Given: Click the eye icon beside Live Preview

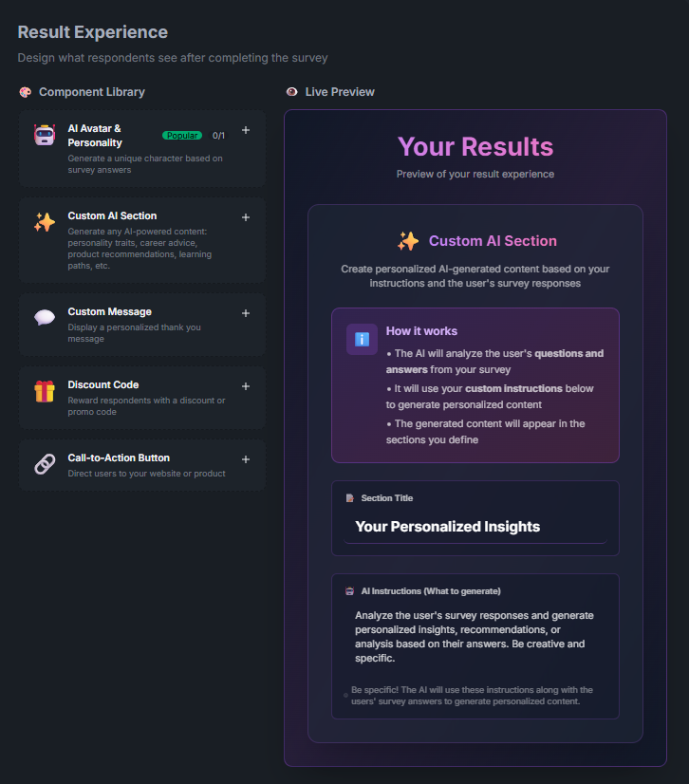Looking at the screenshot, I should tap(291, 92).
